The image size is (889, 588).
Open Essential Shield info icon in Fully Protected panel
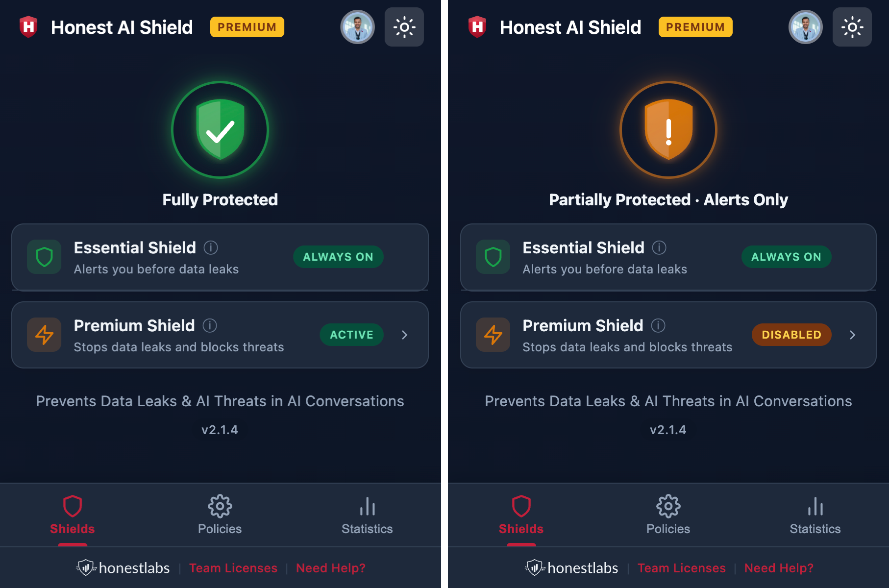(211, 247)
